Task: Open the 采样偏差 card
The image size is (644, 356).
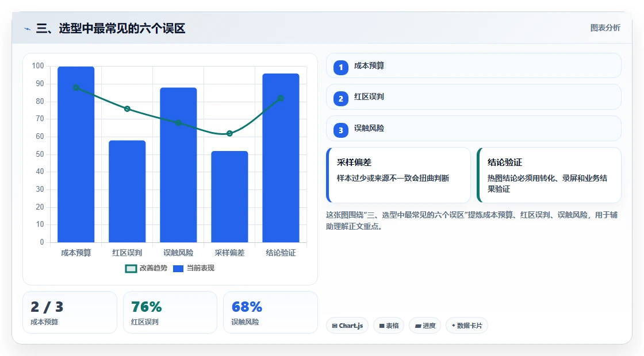Action: pos(398,175)
